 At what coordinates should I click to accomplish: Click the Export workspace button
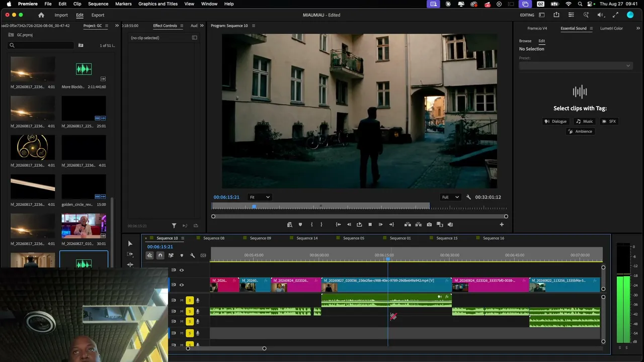point(98,15)
